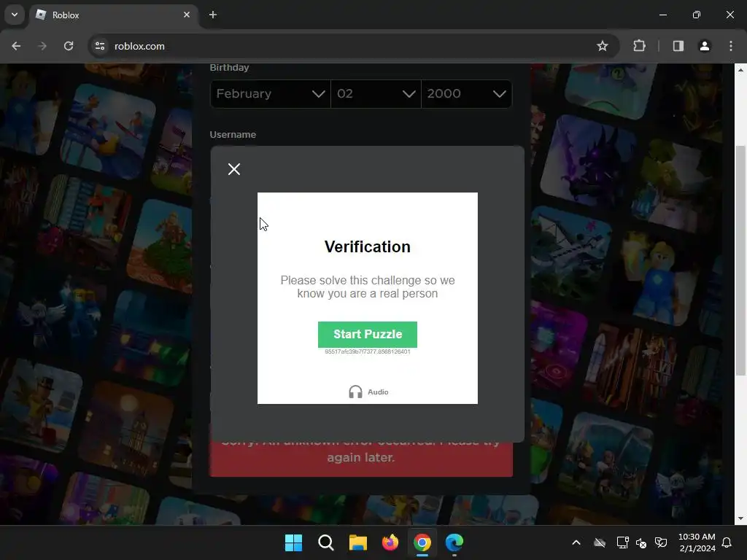This screenshot has width=747, height=560.
Task: Select the Roblox browser tab
Action: [x=115, y=15]
